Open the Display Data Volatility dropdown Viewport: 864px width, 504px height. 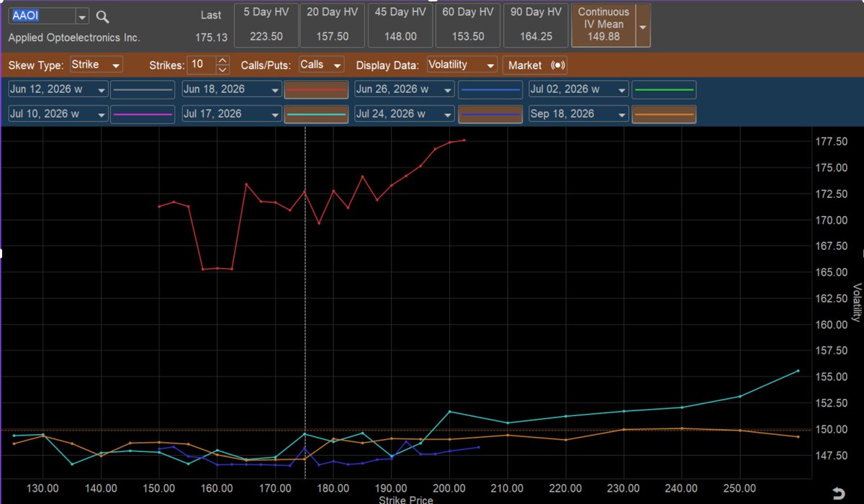(x=462, y=65)
